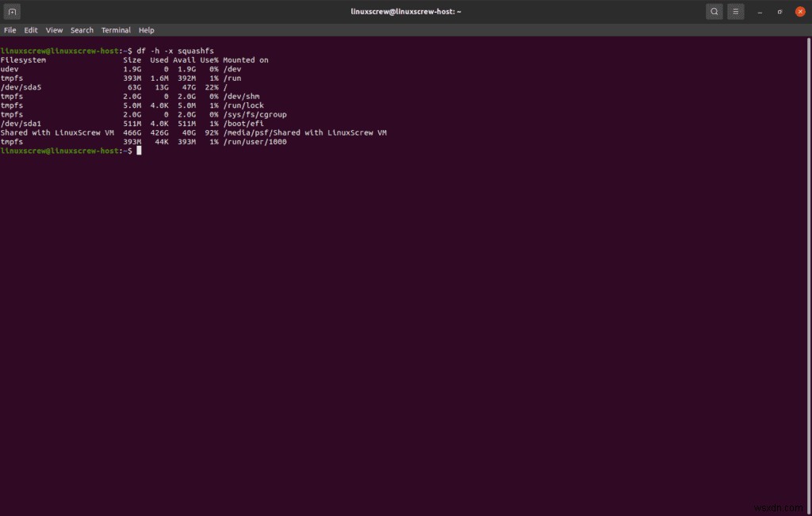Viewport: 812px width, 516px height.
Task: Click the blinking terminal cursor block
Action: (x=140, y=151)
